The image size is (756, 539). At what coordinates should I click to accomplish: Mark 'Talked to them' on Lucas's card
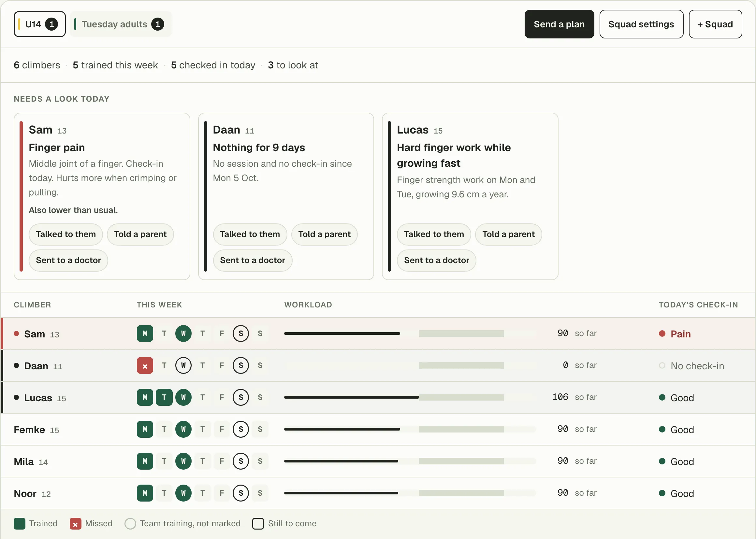pos(434,234)
